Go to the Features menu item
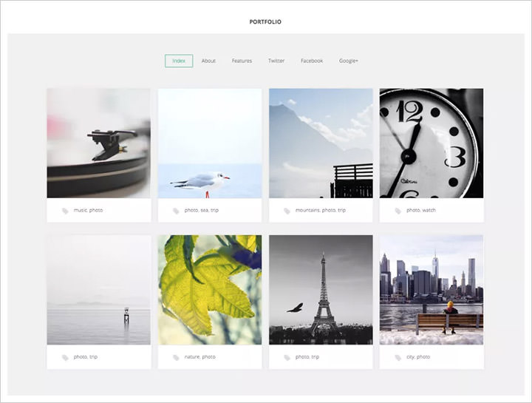 (242, 61)
